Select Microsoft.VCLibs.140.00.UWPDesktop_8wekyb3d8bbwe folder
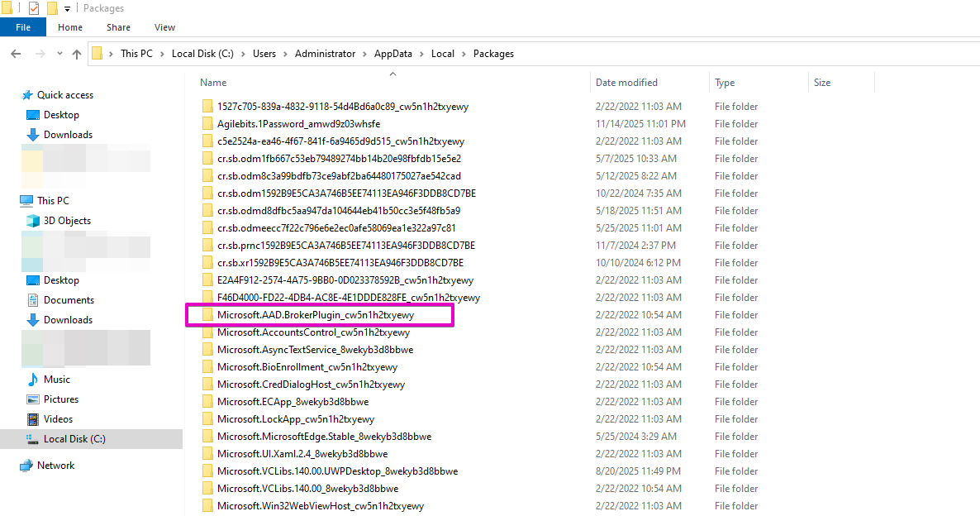The image size is (980, 516). pyautogui.click(x=337, y=471)
